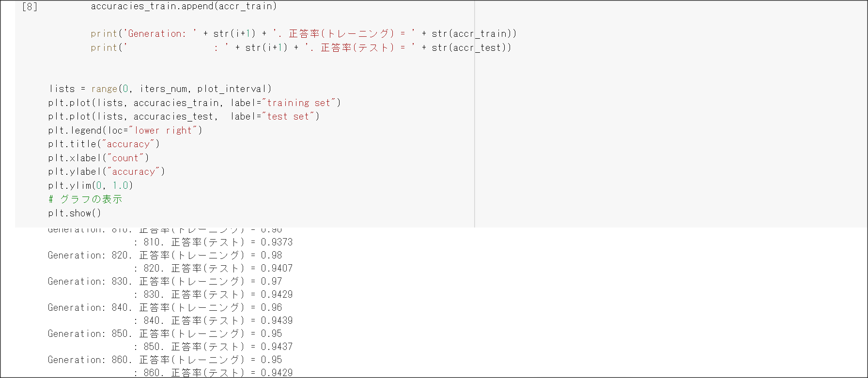This screenshot has height=378, width=868.
Task: Click the plt.plot line labeled "test set"
Action: coord(184,116)
